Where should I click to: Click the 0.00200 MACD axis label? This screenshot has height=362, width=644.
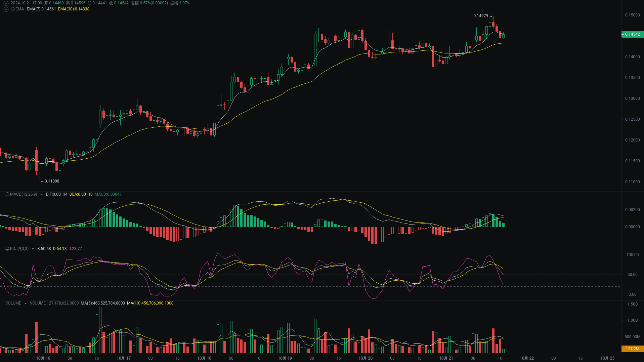[x=632, y=210]
